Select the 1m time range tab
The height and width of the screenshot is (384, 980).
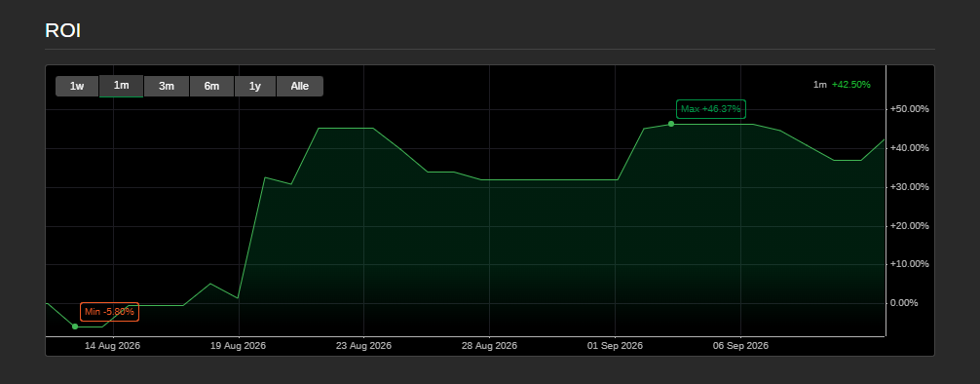[x=121, y=86]
